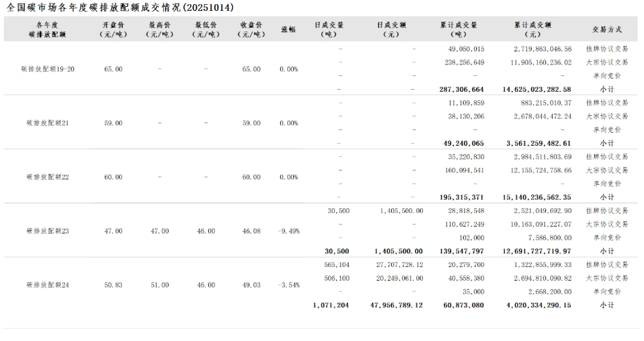
Task: Select the 收盘价 column header
Action: coord(251,29)
